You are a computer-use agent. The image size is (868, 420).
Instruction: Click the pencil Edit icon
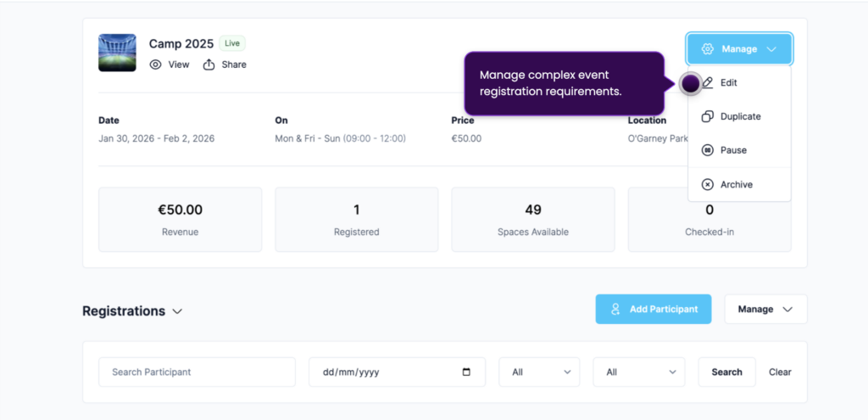tap(708, 82)
